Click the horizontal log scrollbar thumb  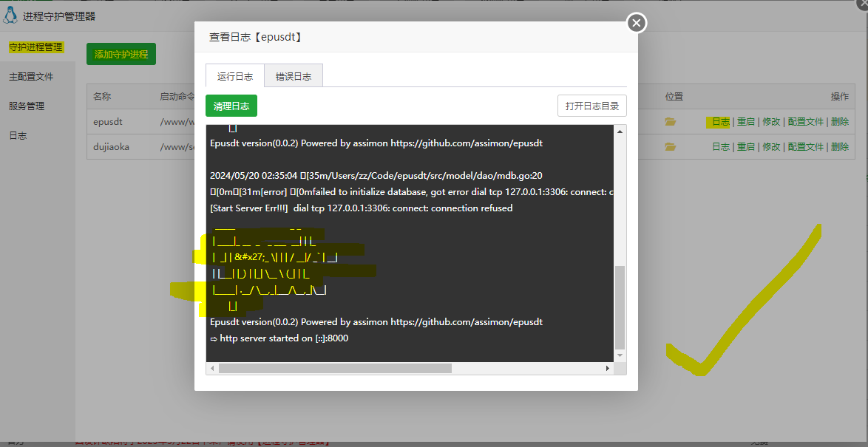pos(335,369)
